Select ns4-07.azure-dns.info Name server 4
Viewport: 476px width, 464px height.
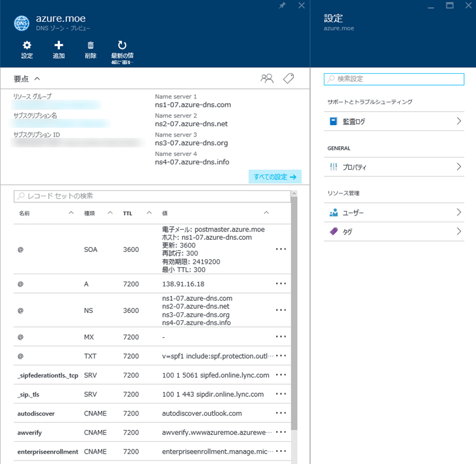192,162
